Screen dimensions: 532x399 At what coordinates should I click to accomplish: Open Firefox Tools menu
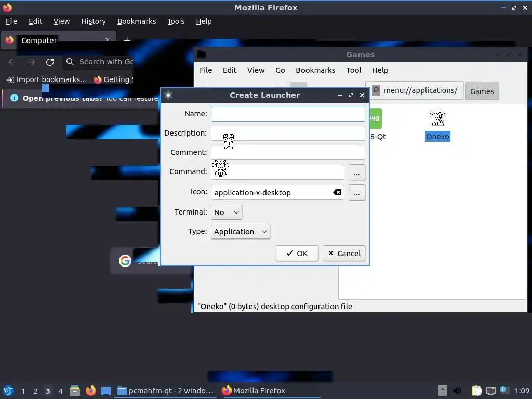[176, 21]
